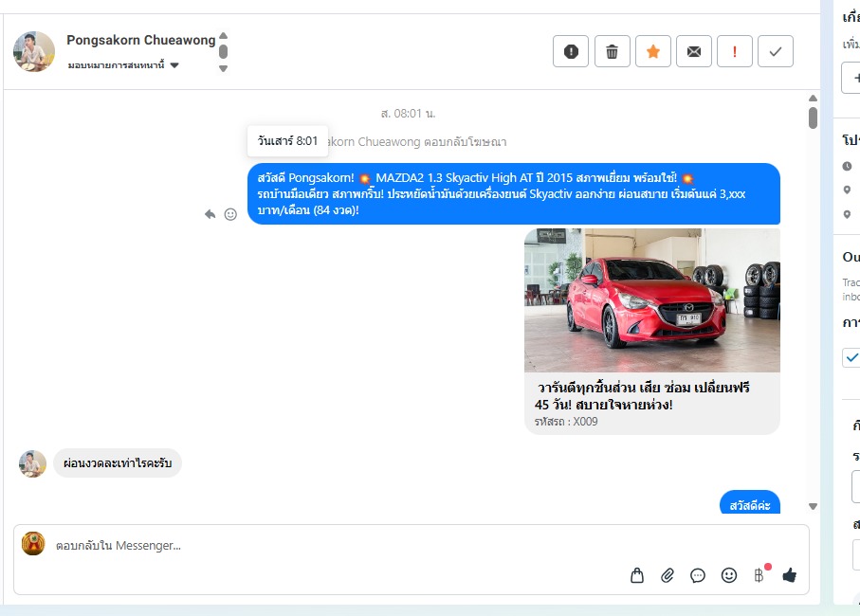Viewport: 860px width, 616px height.
Task: Click the blue greeting reply bubble
Action: click(750, 502)
